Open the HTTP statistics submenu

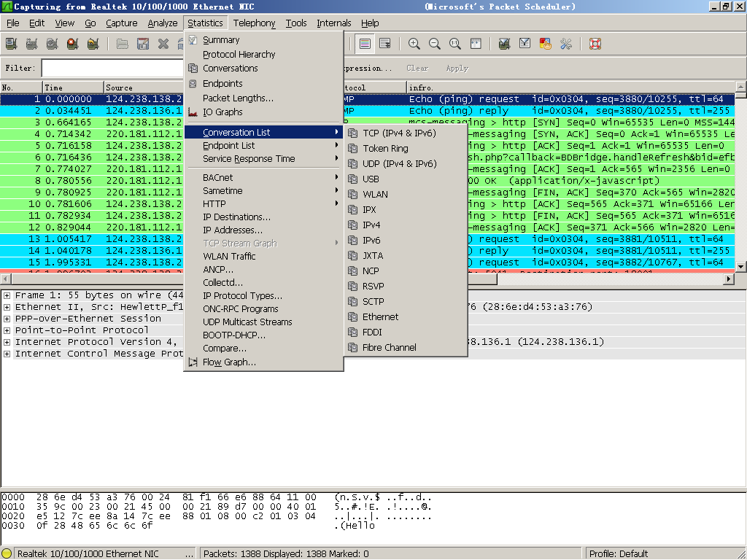[x=263, y=204]
